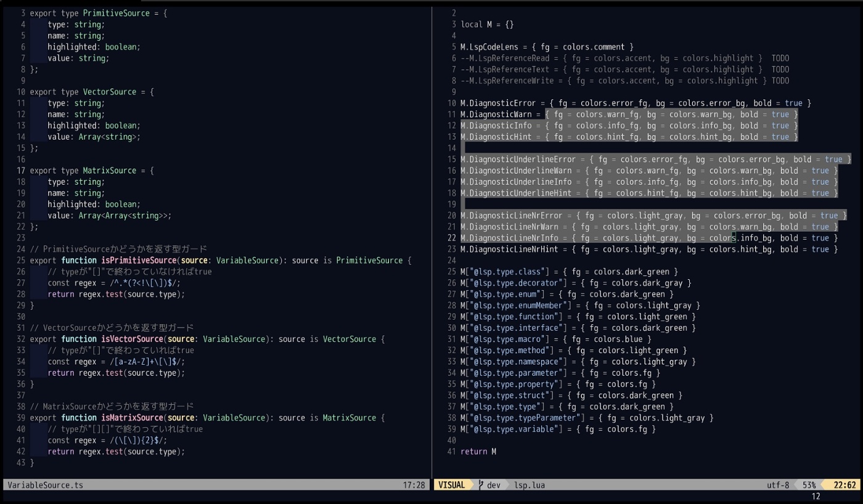Click M.DiagnosticHint on line 13
The width and height of the screenshot is (863, 504).
[496, 137]
